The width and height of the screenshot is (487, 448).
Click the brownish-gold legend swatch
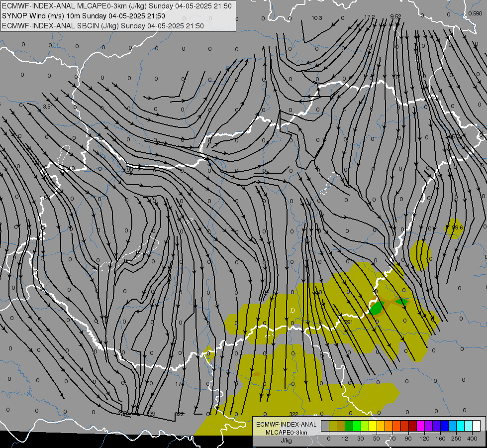click(341, 426)
